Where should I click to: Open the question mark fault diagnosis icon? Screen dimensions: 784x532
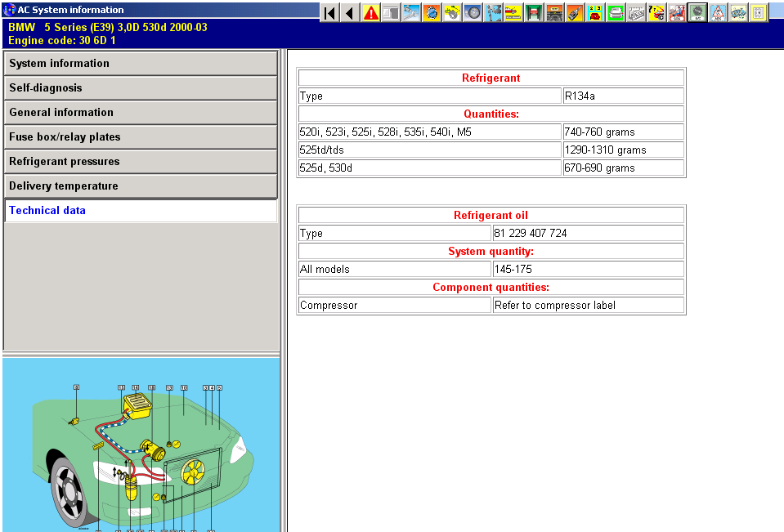coord(657,13)
